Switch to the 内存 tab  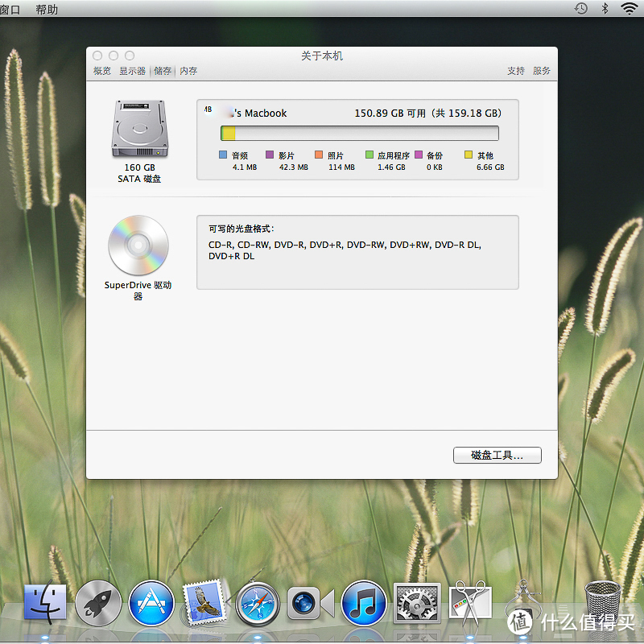[x=188, y=71]
